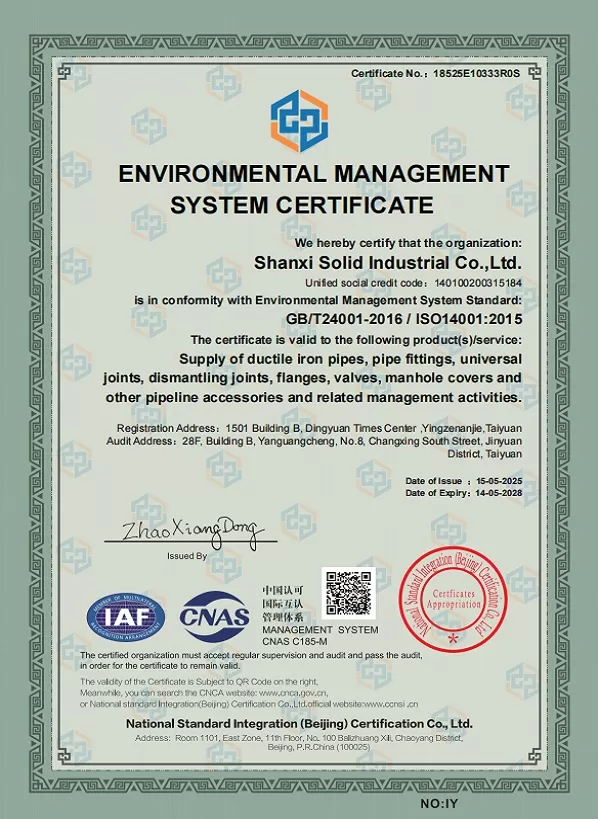598x819 pixels.
Task: Click the www.cnca.gov.cn website address
Action: tap(294, 693)
